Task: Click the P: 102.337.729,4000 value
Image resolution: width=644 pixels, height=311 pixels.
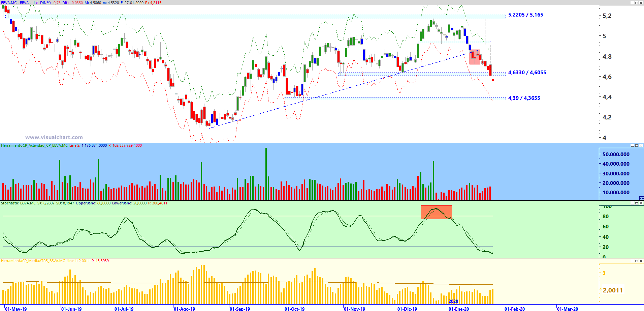Action: (125, 146)
